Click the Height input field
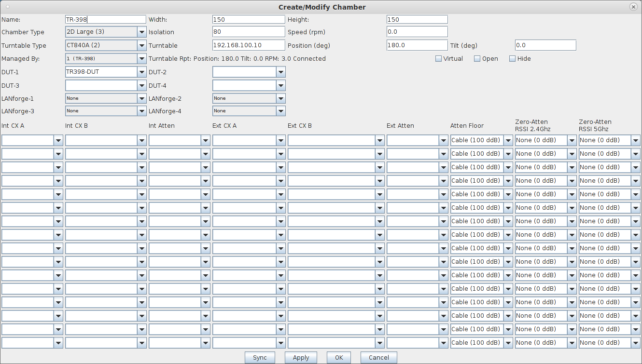Screen dimensions: 642x364 417,19
